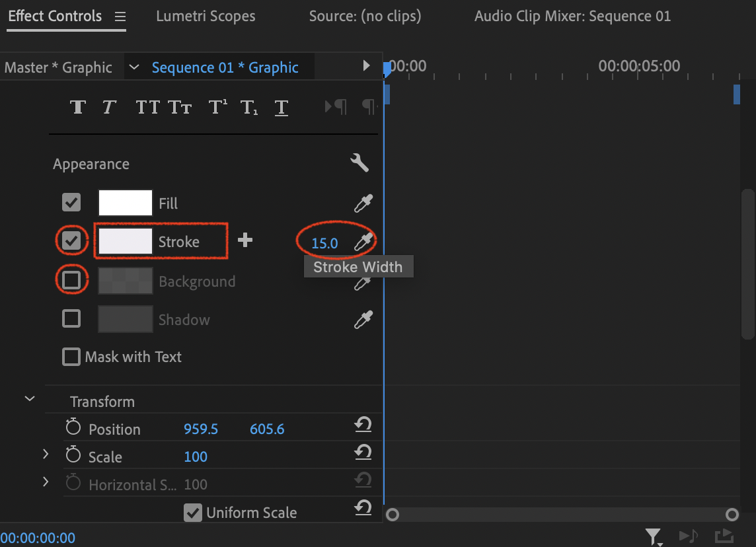Screen dimensions: 756x547
Task: Uncheck the Uniform Scale checkbox
Action: (x=193, y=513)
